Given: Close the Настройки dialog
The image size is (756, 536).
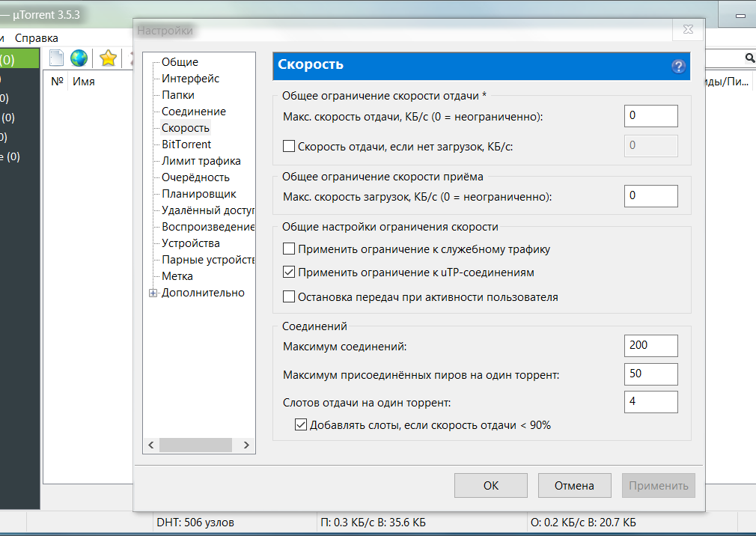Looking at the screenshot, I should click(x=688, y=29).
